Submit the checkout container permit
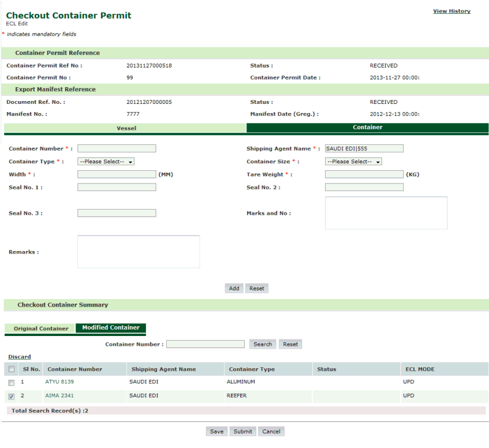The width and height of the screenshot is (489, 448). tap(242, 431)
